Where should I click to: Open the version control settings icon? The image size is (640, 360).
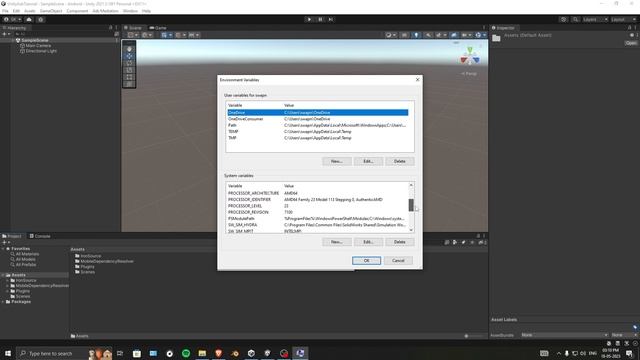[x=40, y=19]
